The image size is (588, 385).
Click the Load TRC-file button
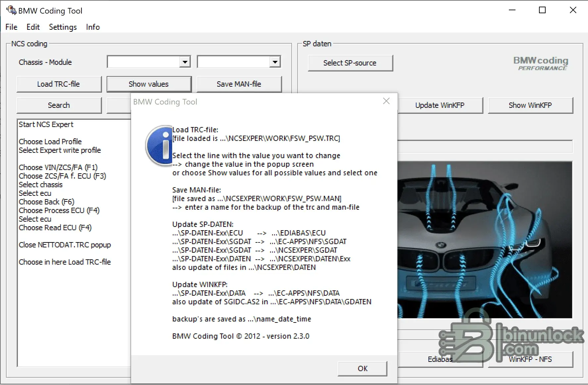59,84
